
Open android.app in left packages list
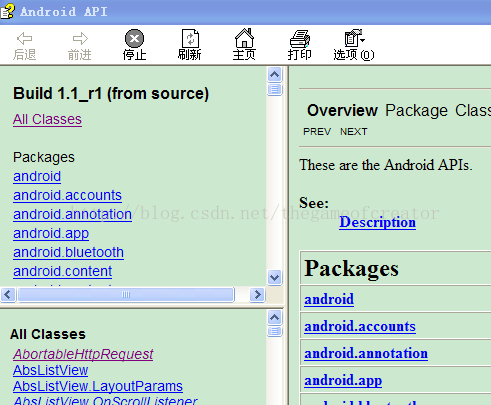pyautogui.click(x=51, y=233)
